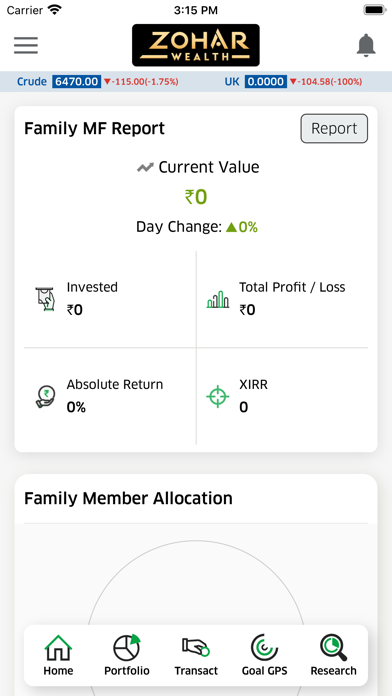
Task: Tap the Total Profit / Loss bar chart icon
Action: coord(218,300)
